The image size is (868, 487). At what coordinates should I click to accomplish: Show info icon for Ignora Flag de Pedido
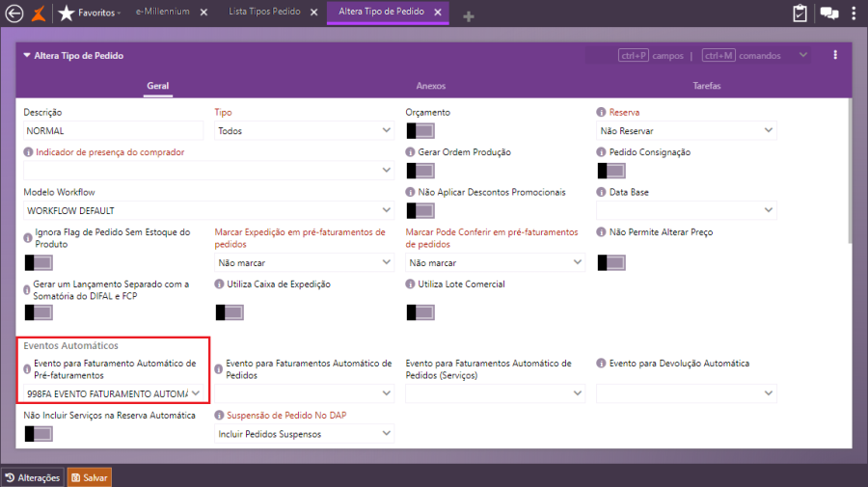pyautogui.click(x=28, y=238)
